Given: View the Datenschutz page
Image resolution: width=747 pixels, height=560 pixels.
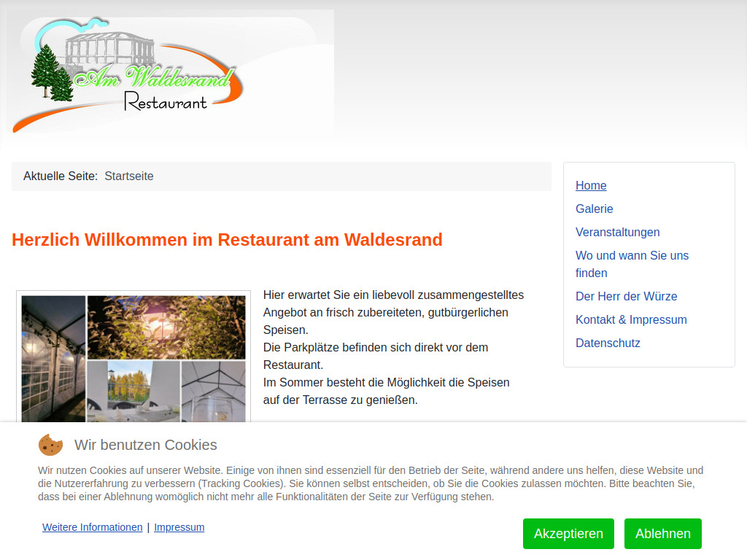Looking at the screenshot, I should tap(608, 343).
